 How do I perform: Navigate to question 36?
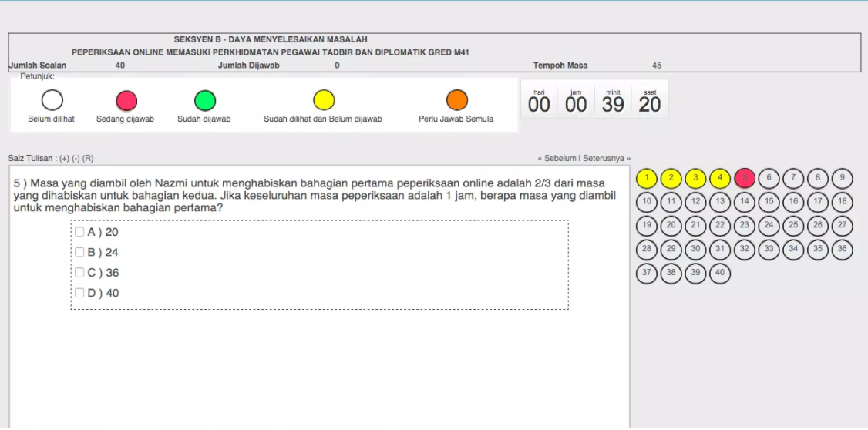842,250
